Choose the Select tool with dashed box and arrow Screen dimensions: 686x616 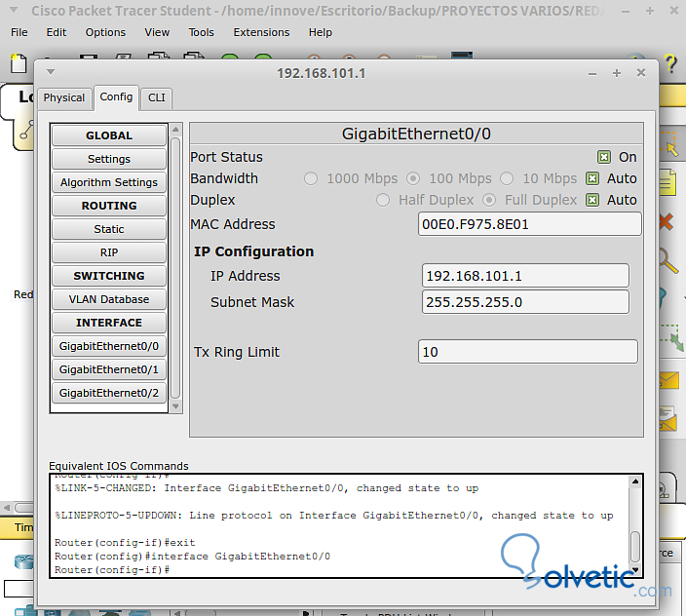click(x=669, y=143)
